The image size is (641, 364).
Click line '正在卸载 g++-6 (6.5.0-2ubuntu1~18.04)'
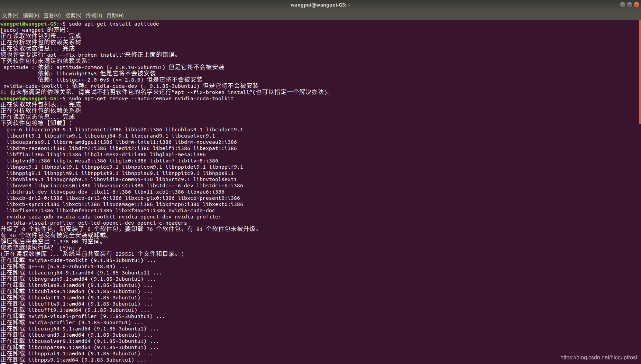click(x=64, y=267)
